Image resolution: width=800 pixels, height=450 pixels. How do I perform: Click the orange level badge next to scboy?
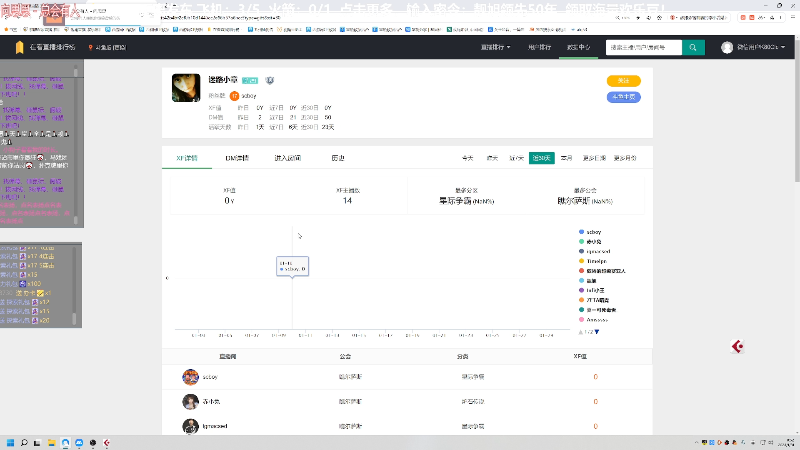tap(234, 96)
